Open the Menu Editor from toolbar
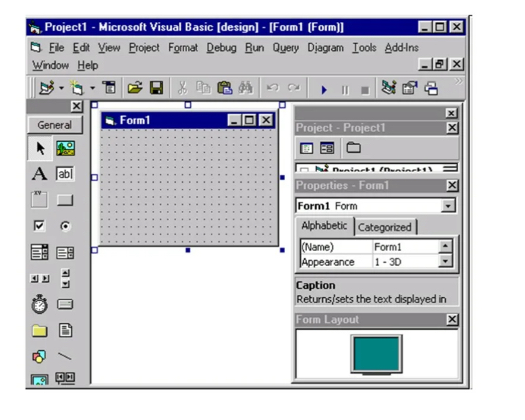Image resolution: width=525 pixels, height=420 pixels. coord(109,88)
